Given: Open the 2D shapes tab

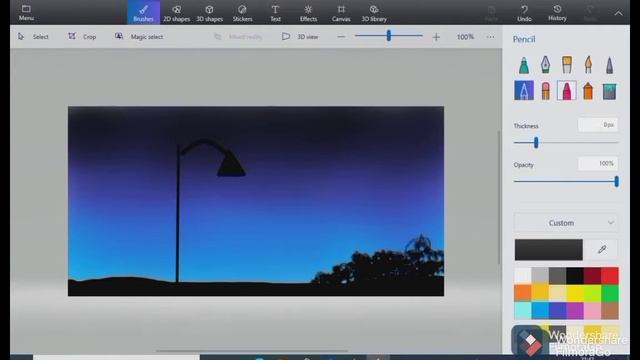Looking at the screenshot, I should [176, 13].
